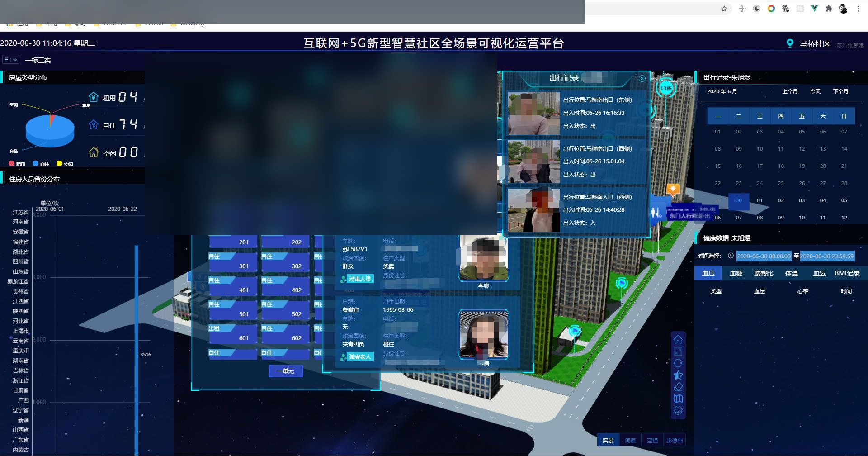Viewport: 868px width, 456px height.
Task: Click the end time field 2020-06-30 23:59:59
Action: coord(827,256)
